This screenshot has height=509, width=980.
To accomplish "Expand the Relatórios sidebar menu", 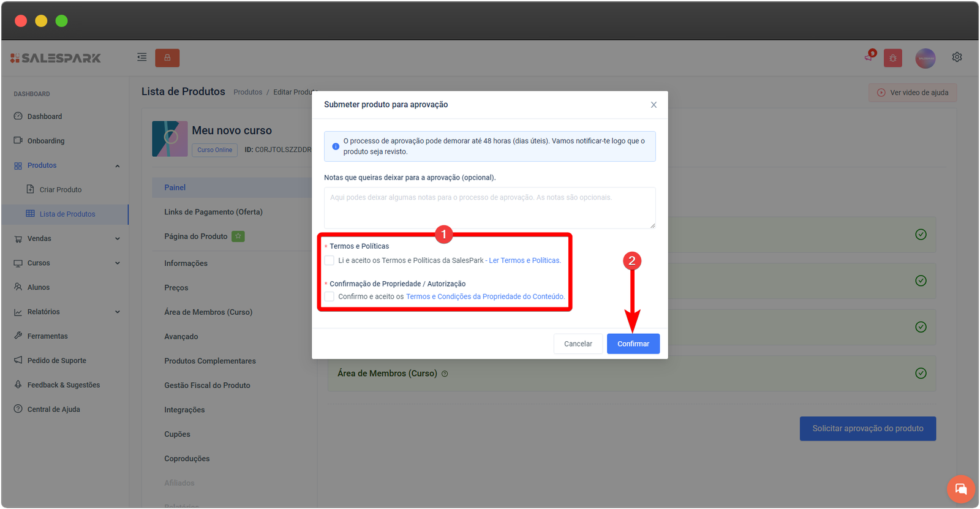I will click(x=118, y=312).
